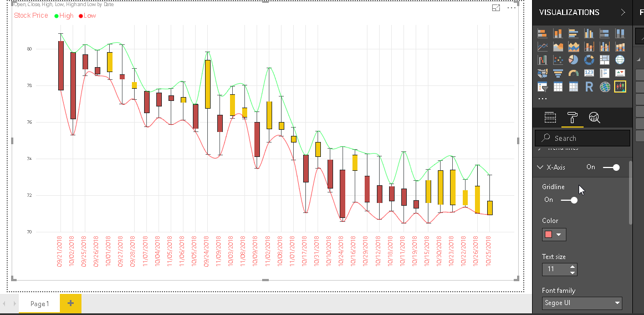Image resolution: width=644 pixels, height=315 pixels.
Task: Switch to the Format paint roller tab
Action: click(x=572, y=118)
